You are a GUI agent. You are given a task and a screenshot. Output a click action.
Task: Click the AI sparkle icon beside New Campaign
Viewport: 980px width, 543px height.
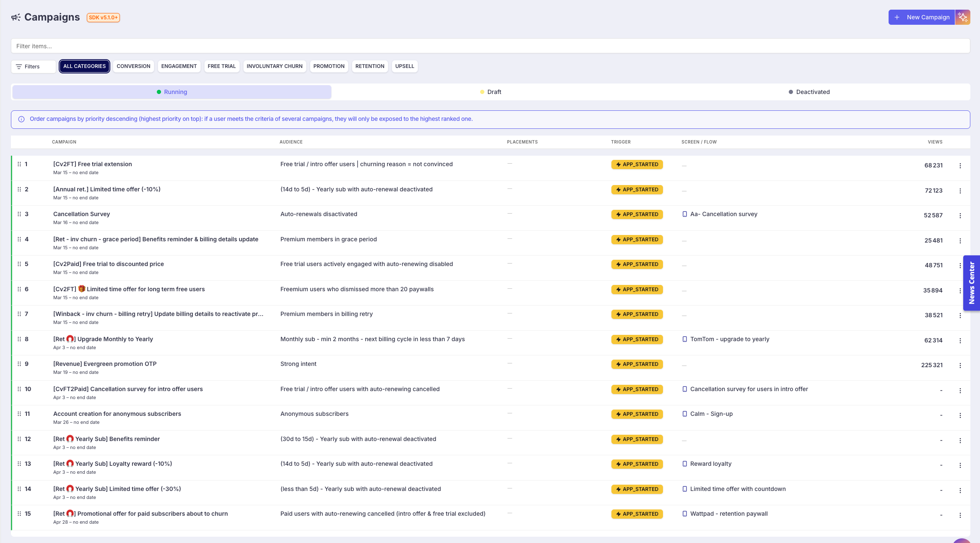[962, 17]
